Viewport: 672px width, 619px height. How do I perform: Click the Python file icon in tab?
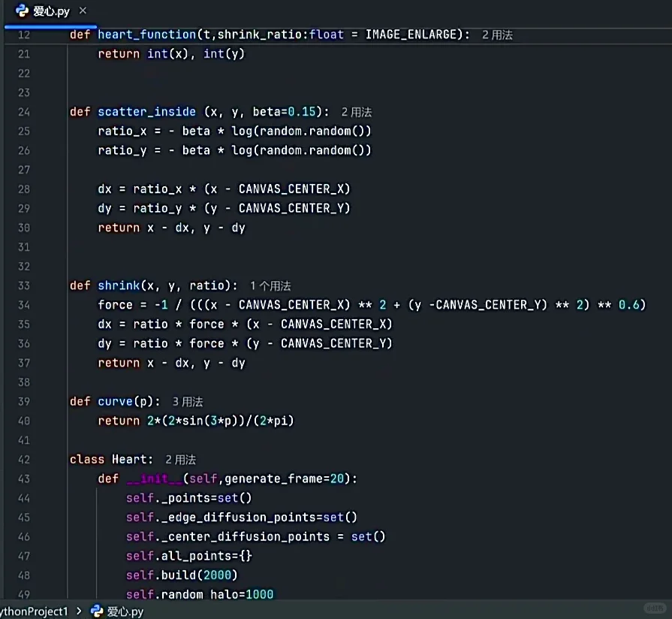(x=22, y=11)
